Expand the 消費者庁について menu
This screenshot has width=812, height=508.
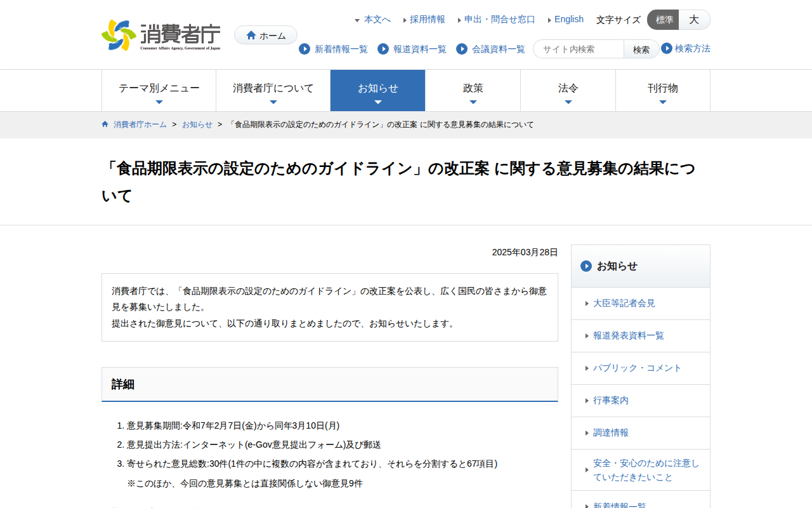tap(273, 91)
